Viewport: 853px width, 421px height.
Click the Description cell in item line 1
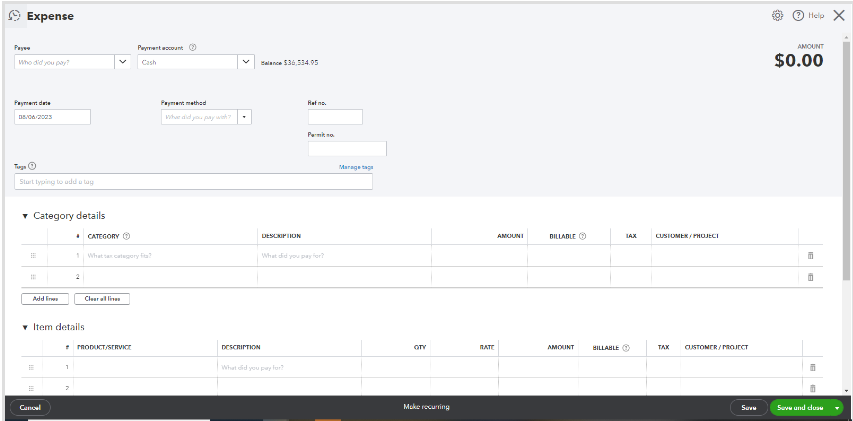289,368
